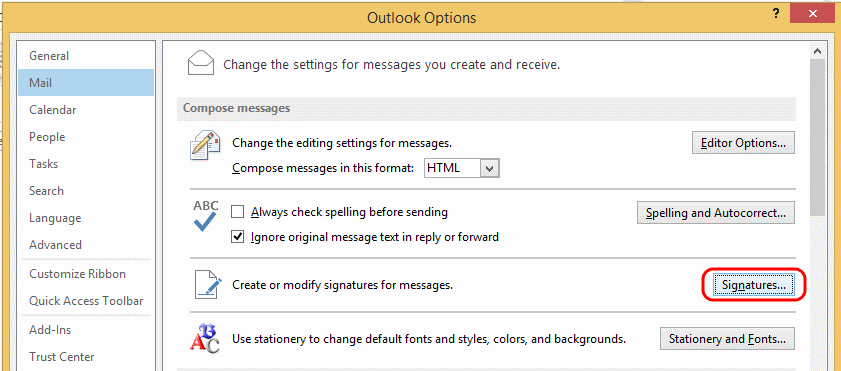841x371 pixels.
Task: Open the Advanced options category
Action: pos(86,244)
